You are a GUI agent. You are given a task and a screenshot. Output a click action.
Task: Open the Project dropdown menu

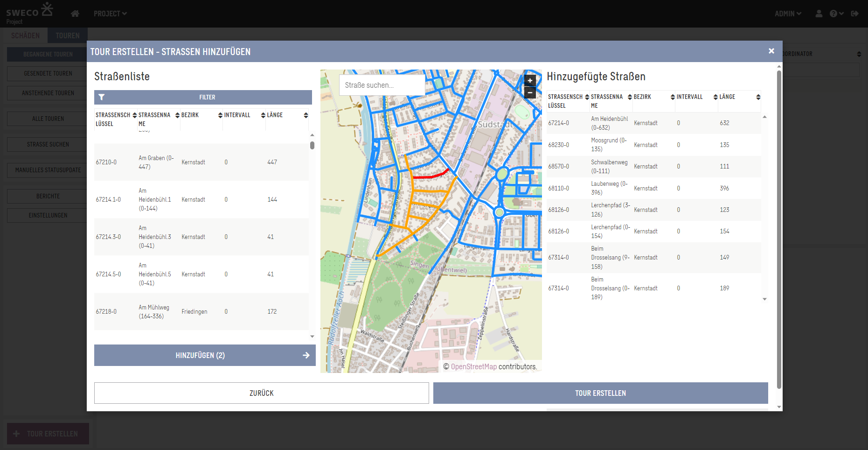pyautogui.click(x=110, y=14)
